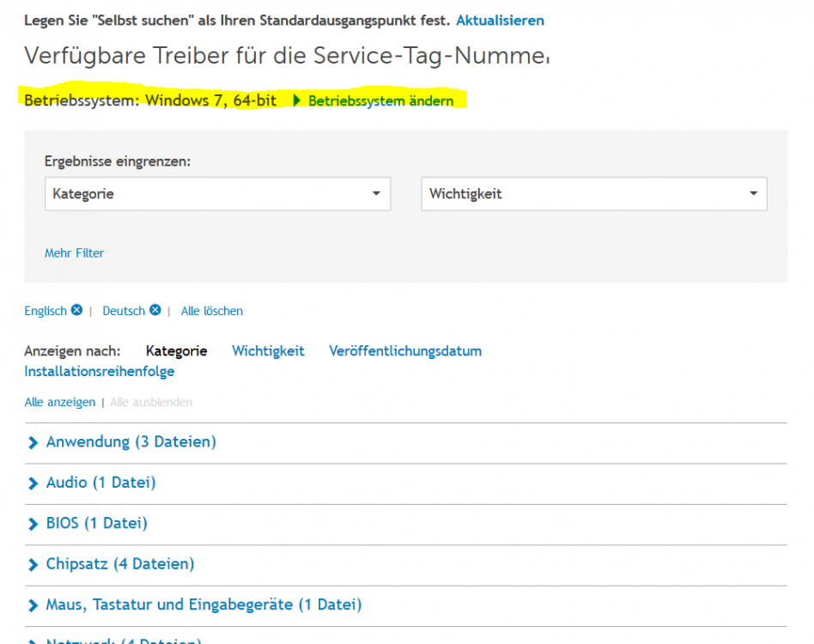This screenshot has width=814, height=644.
Task: Click Alle löschen to clear filters
Action: coord(212,311)
